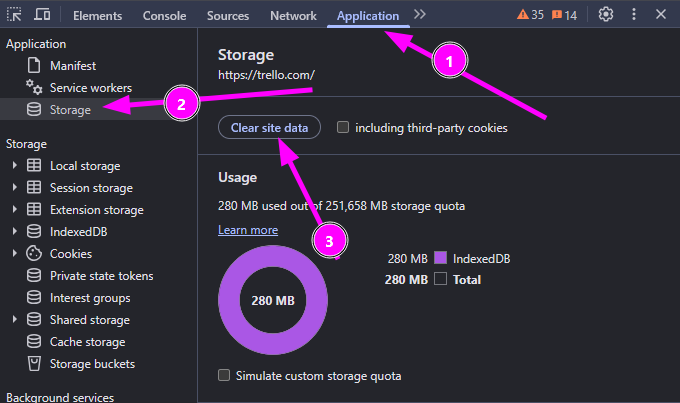Click the Cookies icon in sidebar
The image size is (680, 403).
(x=34, y=253)
